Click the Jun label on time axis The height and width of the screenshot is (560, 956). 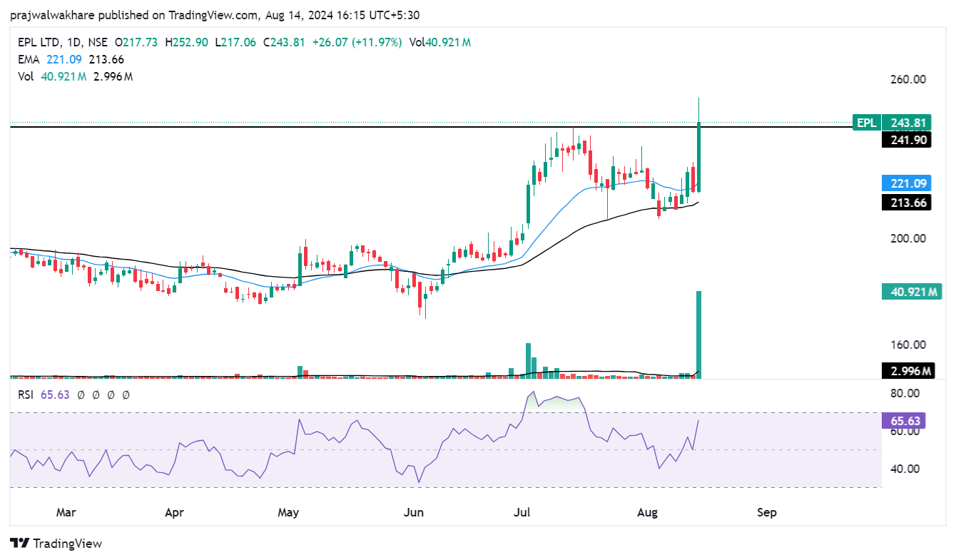[414, 512]
